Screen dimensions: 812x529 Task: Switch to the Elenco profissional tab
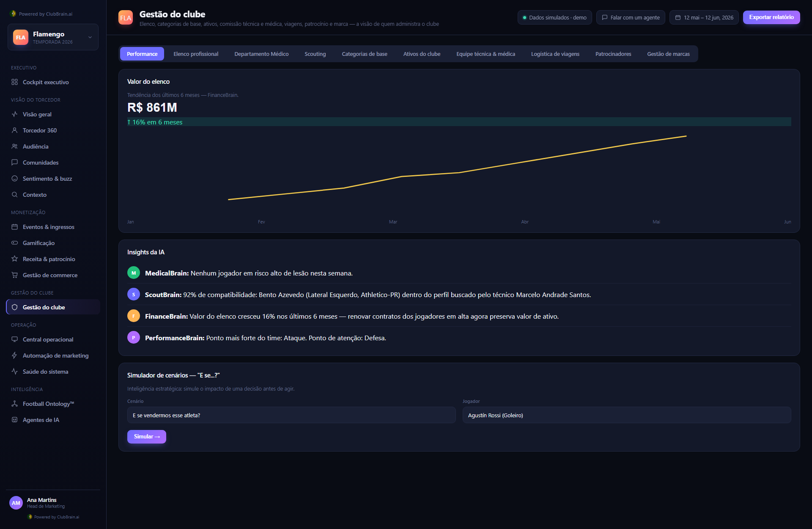coord(196,54)
